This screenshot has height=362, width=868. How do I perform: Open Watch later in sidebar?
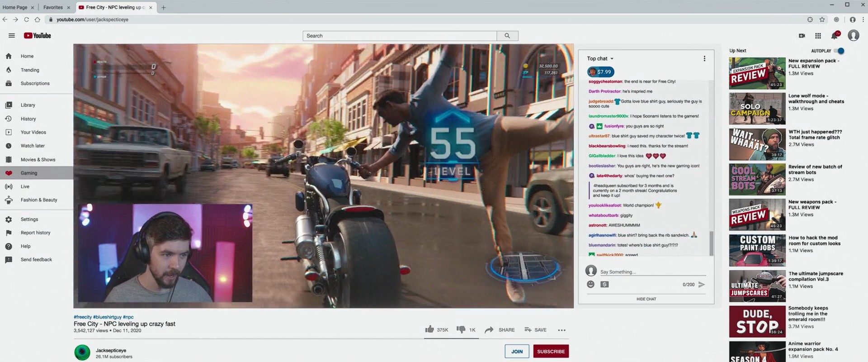tap(33, 146)
